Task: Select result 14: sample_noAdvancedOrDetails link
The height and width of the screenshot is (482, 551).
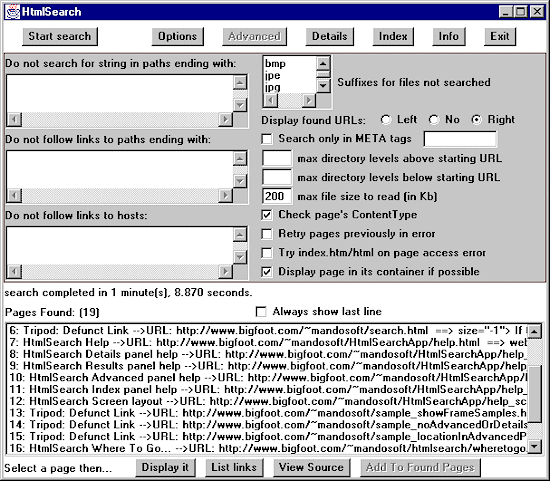Action: (x=267, y=425)
